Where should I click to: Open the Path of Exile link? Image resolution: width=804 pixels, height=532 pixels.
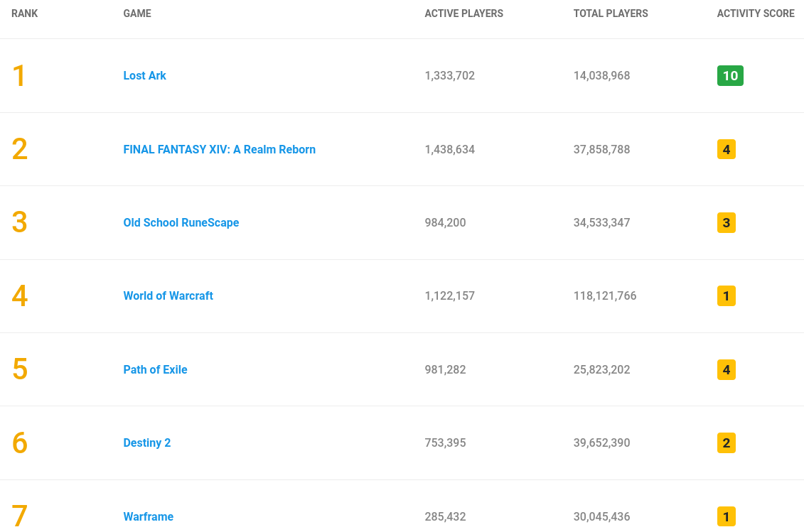pos(156,369)
